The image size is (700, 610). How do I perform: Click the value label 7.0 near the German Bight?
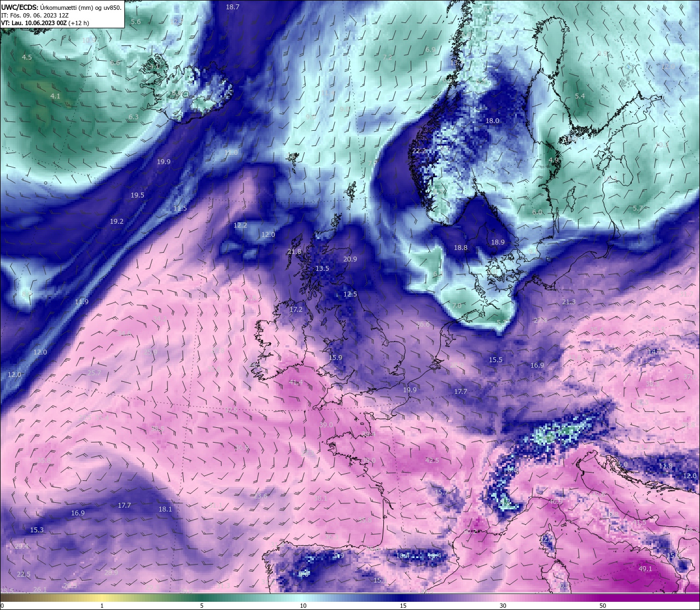[x=457, y=305]
